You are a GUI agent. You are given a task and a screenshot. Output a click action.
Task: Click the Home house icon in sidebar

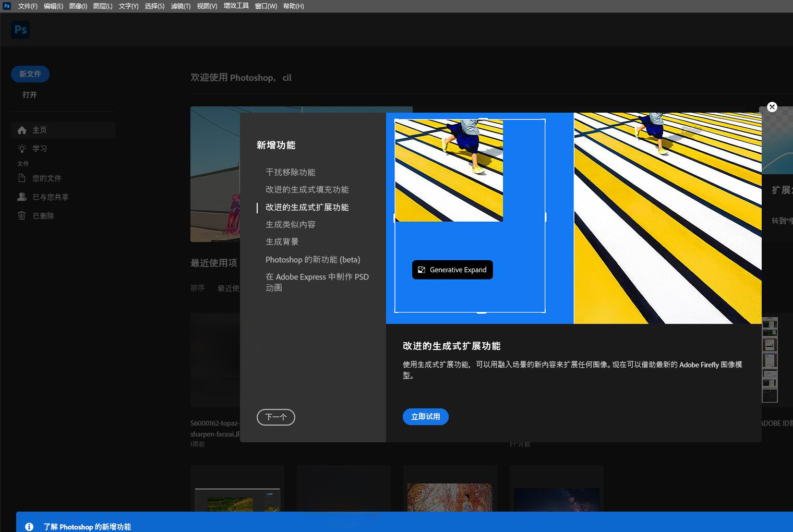22,130
